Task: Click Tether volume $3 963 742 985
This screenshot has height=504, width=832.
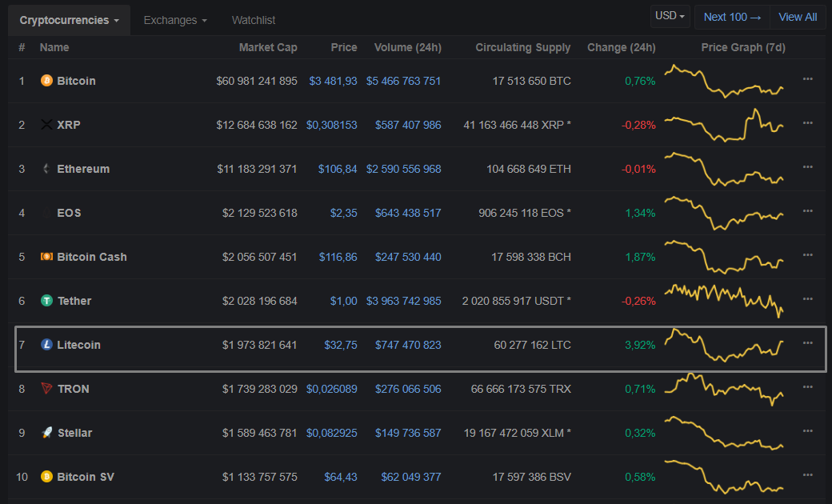Action: pyautogui.click(x=404, y=301)
